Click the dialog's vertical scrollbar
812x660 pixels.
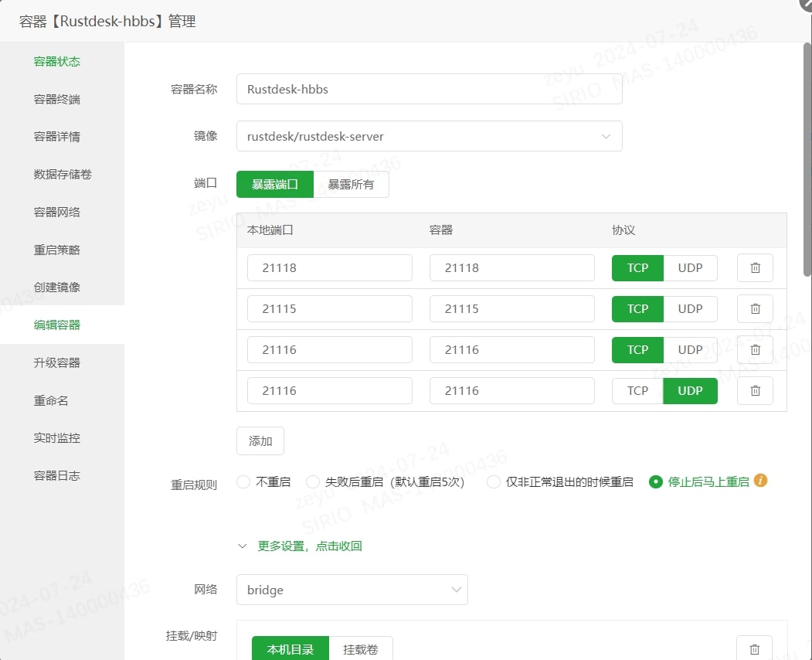807,160
